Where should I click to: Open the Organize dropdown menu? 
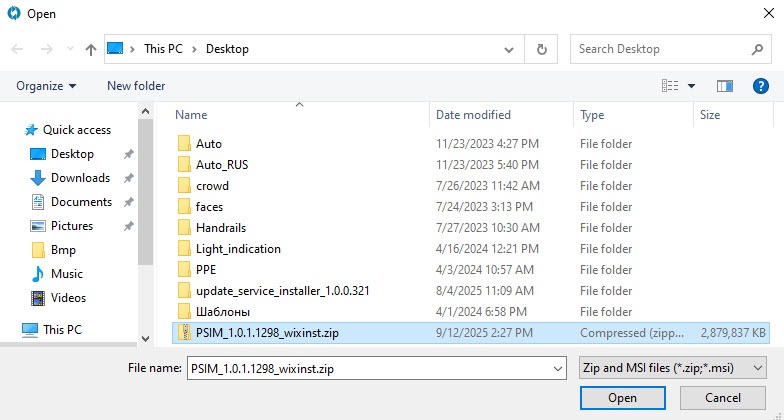click(x=46, y=86)
